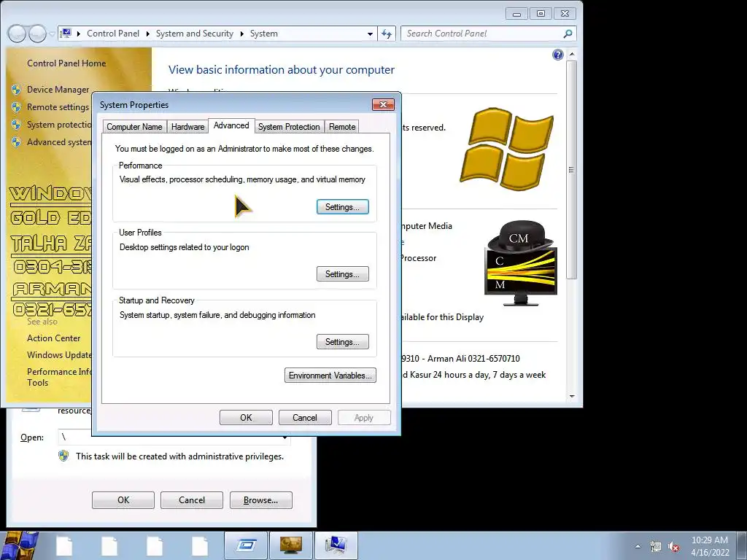Open Advanced system settings link

tap(59, 142)
